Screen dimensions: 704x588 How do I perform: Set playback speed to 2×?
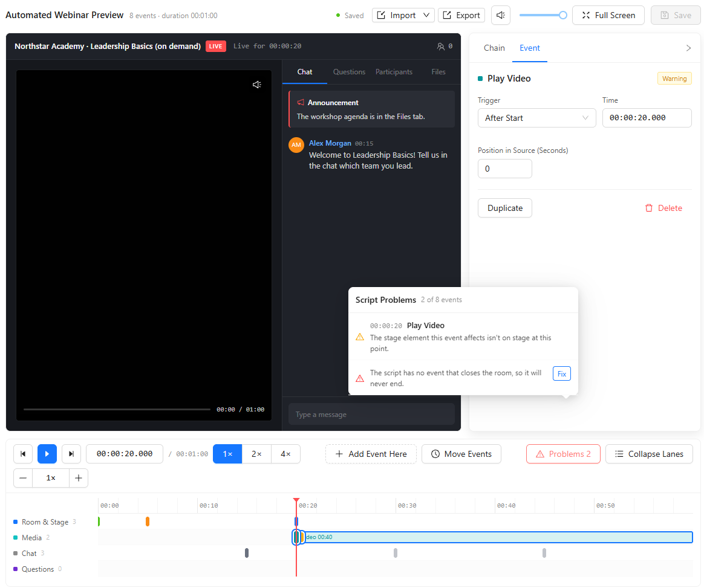(256, 454)
